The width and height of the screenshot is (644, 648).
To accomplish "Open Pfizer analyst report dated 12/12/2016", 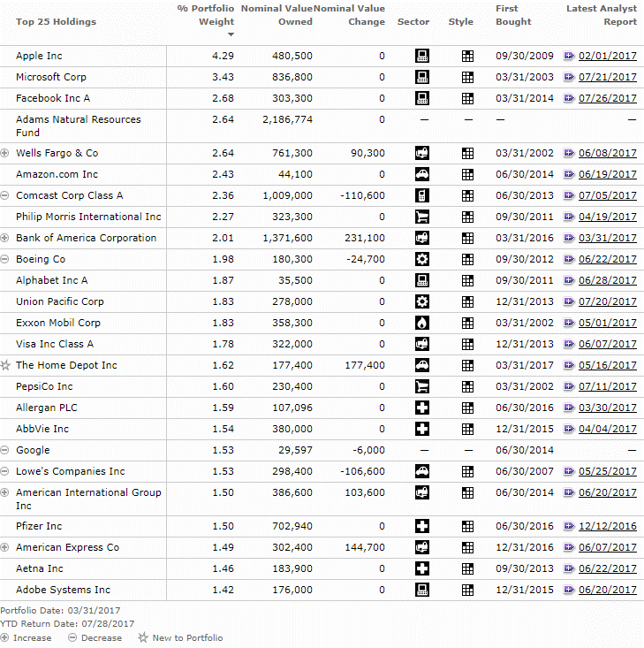I will (x=607, y=526).
